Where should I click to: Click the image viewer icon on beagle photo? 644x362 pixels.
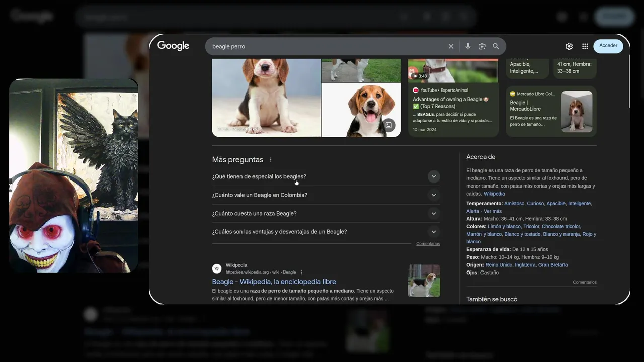point(389,125)
